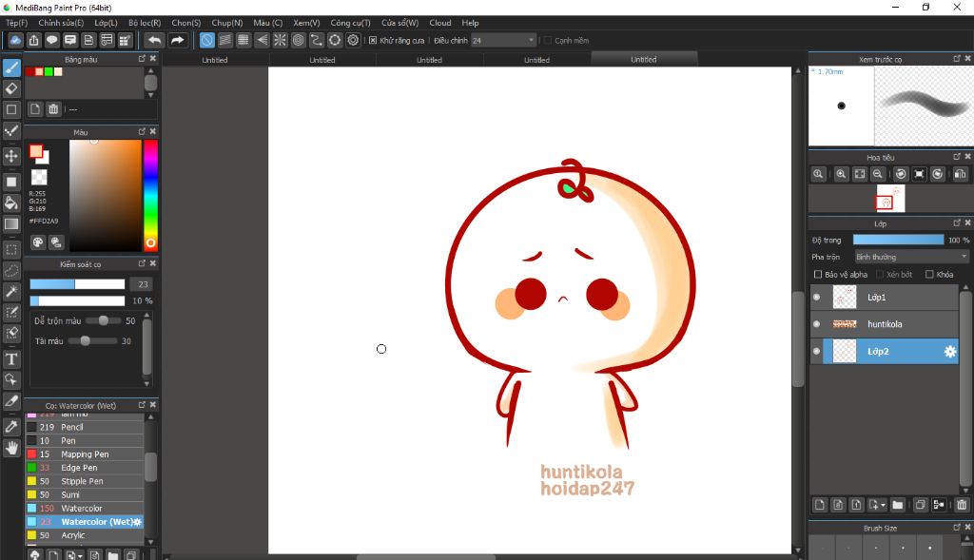Image resolution: width=974 pixels, height=560 pixels.
Task: Toggle visibility of huntikola layer
Action: click(x=816, y=324)
